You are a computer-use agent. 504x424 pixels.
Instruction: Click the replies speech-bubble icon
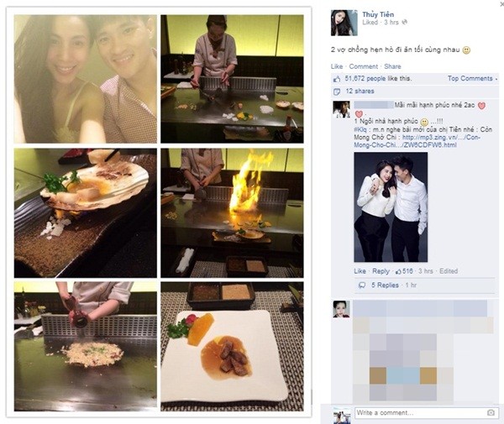pyautogui.click(x=362, y=285)
